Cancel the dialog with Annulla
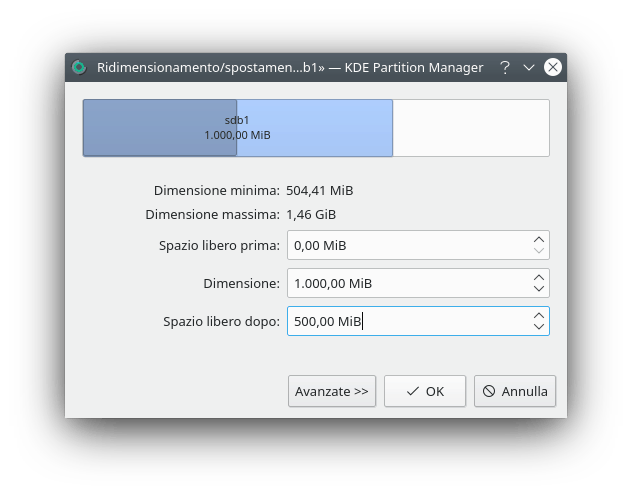Viewport: 632px width, 495px height. click(x=515, y=391)
